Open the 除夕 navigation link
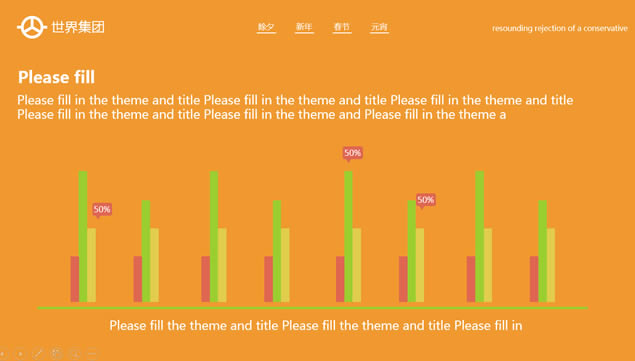 266,27
